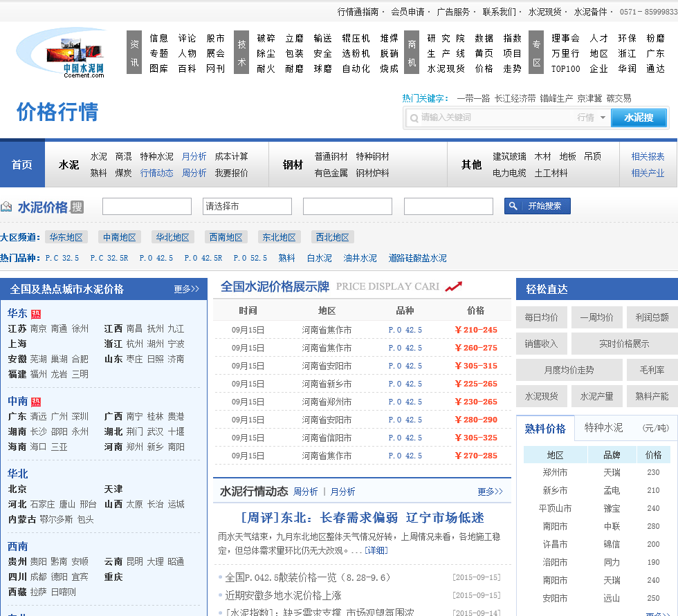The width and height of the screenshot is (678, 616).
Task: Click 平顶山市 in the clinker price table
Action: (555, 508)
